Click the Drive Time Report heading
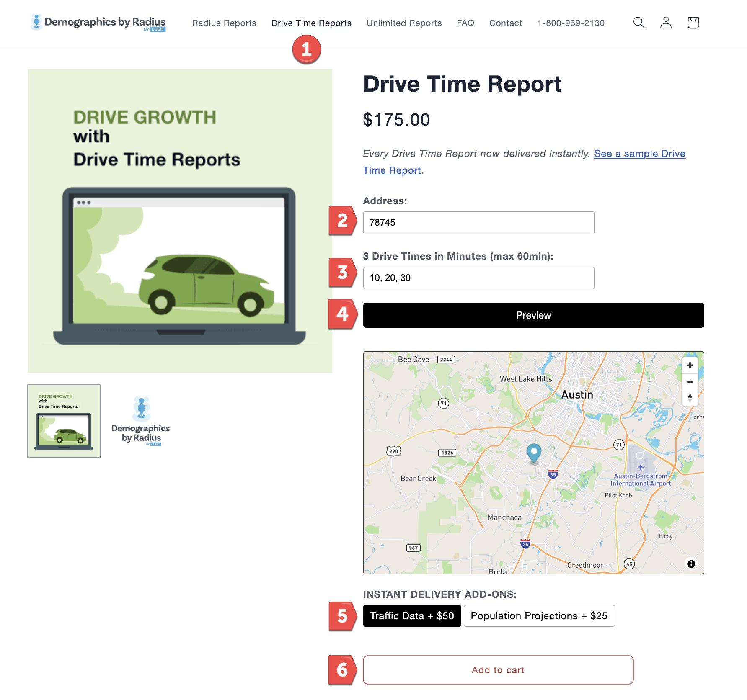 click(x=462, y=84)
